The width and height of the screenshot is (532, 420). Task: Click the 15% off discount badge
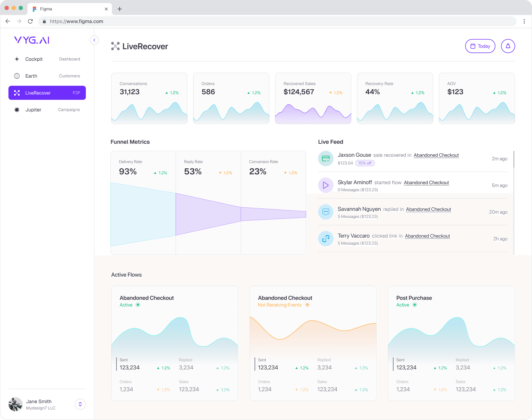(365, 163)
